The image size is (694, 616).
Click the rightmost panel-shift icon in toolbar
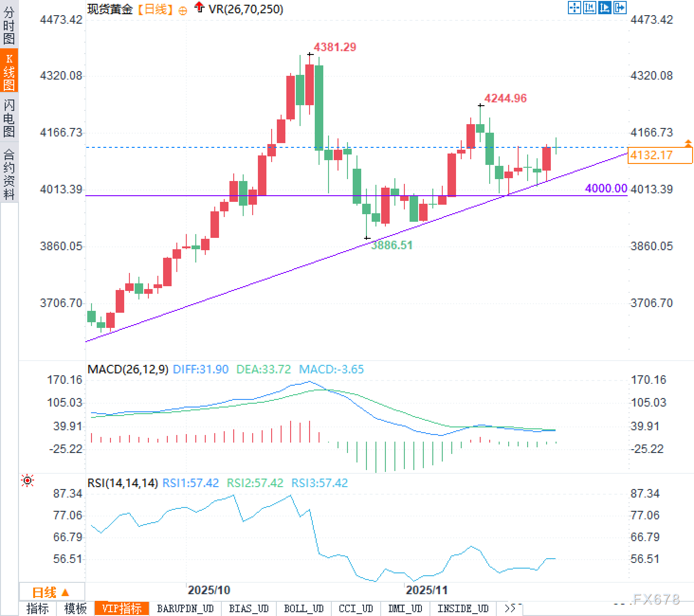coord(620,8)
